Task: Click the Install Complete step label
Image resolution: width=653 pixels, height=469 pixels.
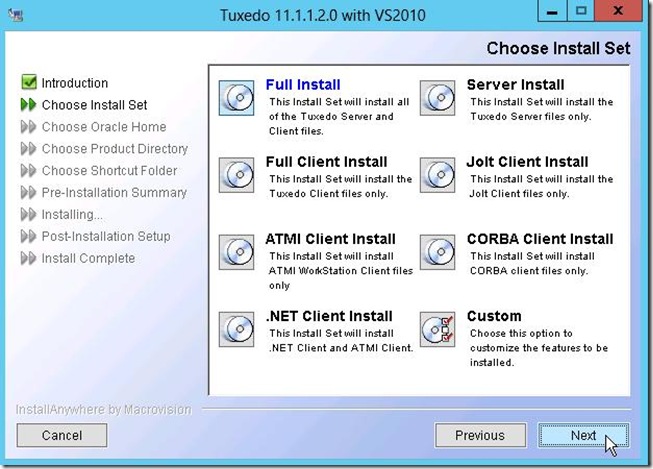Action: coord(88,258)
